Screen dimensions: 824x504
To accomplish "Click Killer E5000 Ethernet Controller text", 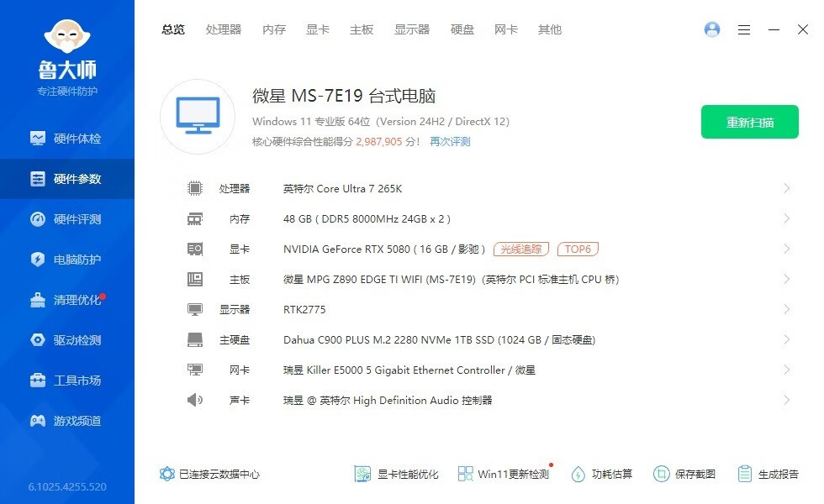I will (x=409, y=370).
